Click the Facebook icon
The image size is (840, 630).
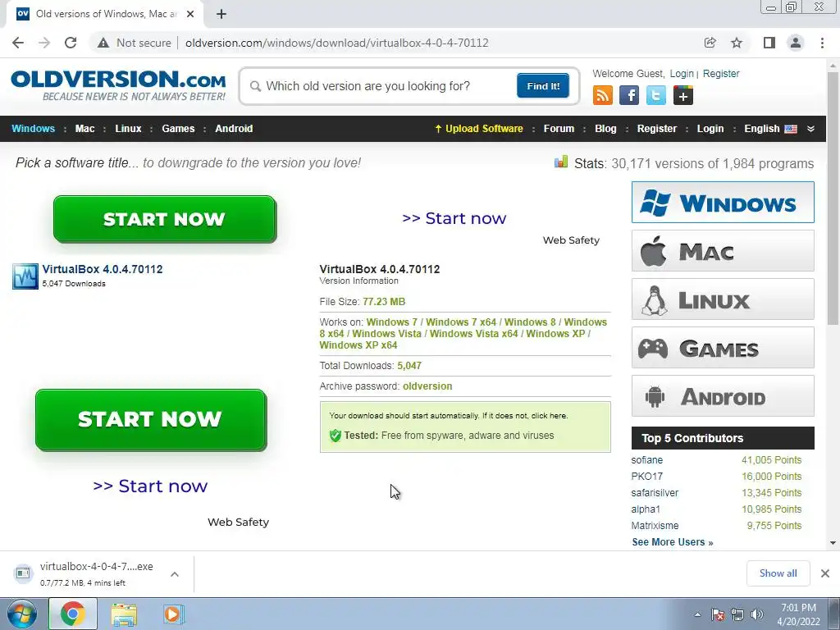629,95
